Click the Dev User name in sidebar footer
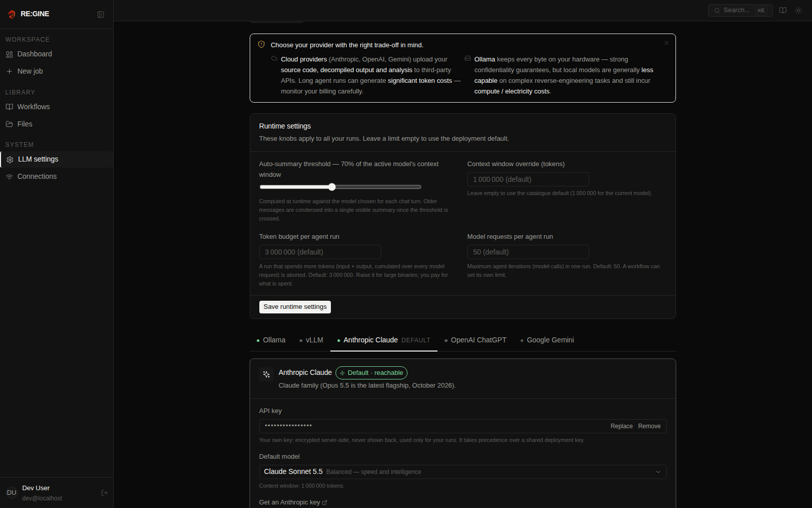The image size is (812, 508). (x=36, y=488)
